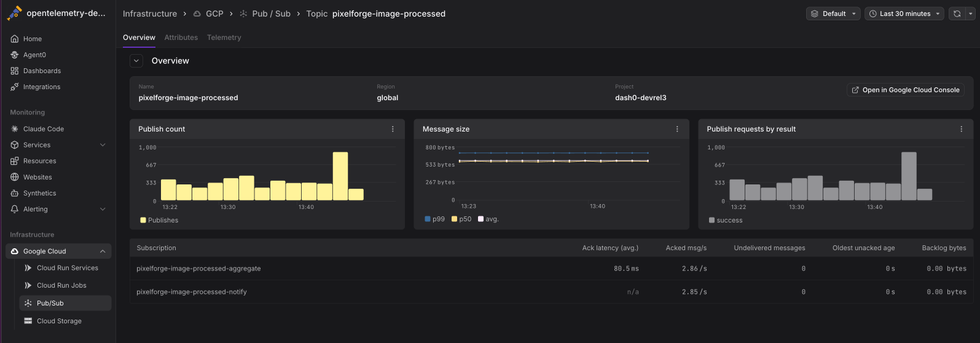Go to Infrastructure breadcrumb

[150, 14]
